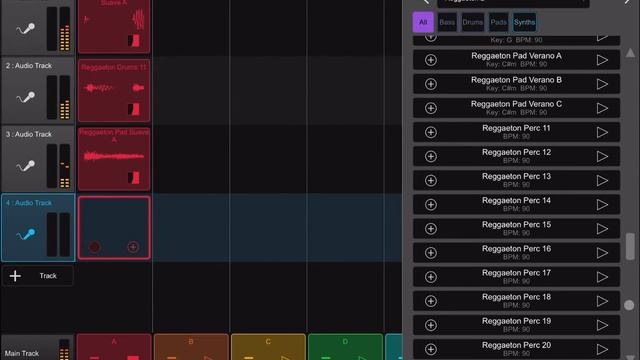Image resolution: width=640 pixels, height=360 pixels.
Task: Add Reggaeton Perc 19 loop
Action: tap(431, 325)
